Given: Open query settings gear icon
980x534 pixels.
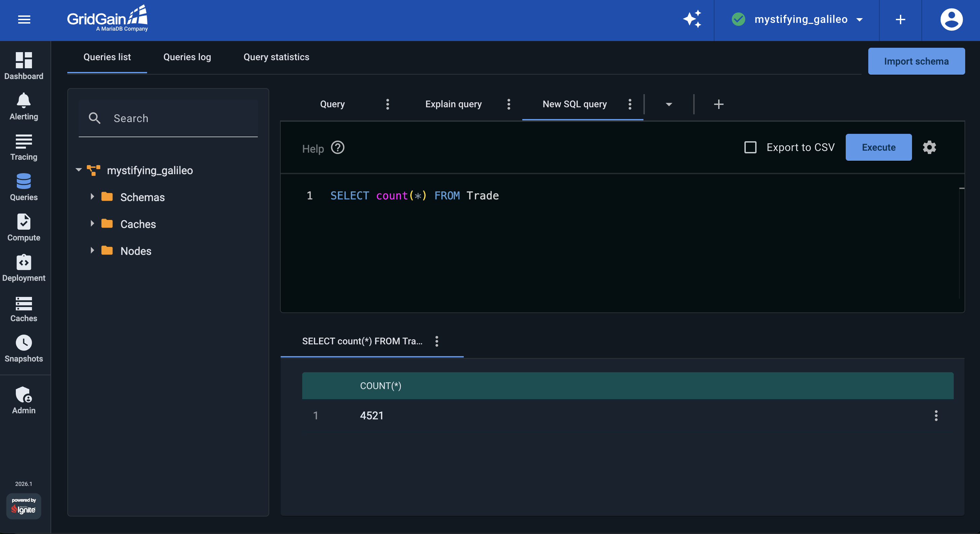Looking at the screenshot, I should point(929,147).
